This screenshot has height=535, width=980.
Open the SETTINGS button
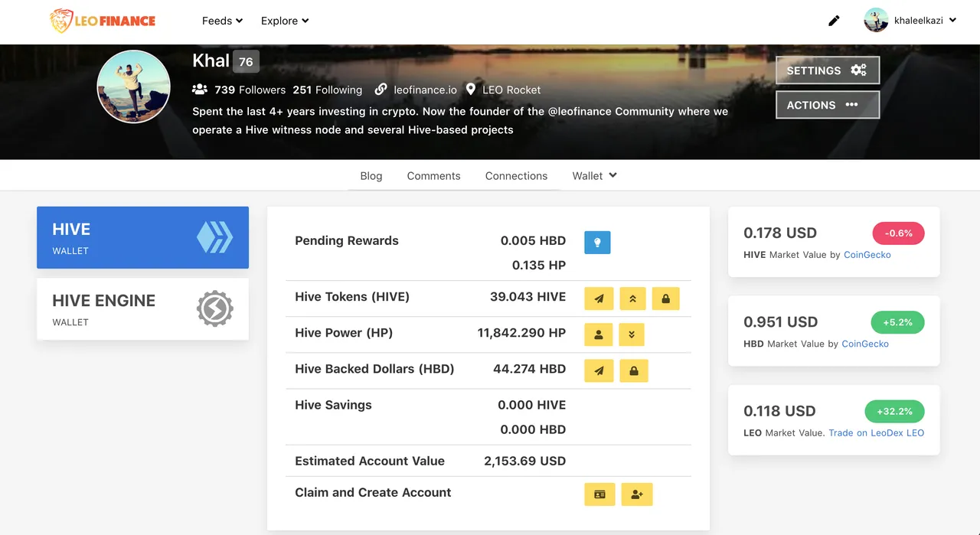click(x=828, y=70)
